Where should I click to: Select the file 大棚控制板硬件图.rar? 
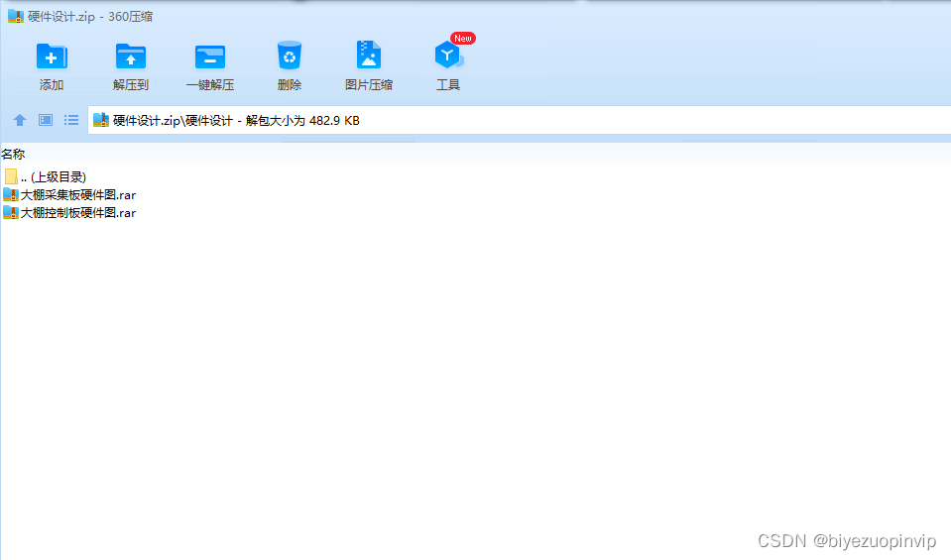point(69,213)
